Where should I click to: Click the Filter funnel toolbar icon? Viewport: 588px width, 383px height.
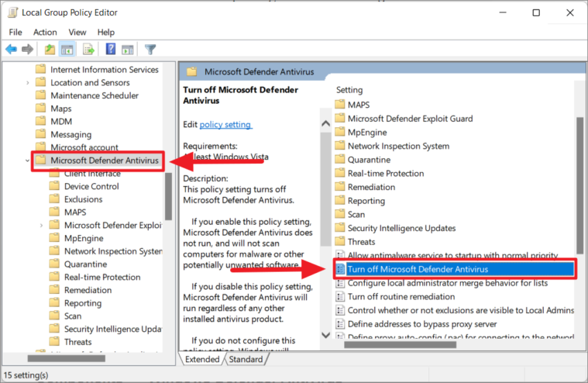pos(150,49)
